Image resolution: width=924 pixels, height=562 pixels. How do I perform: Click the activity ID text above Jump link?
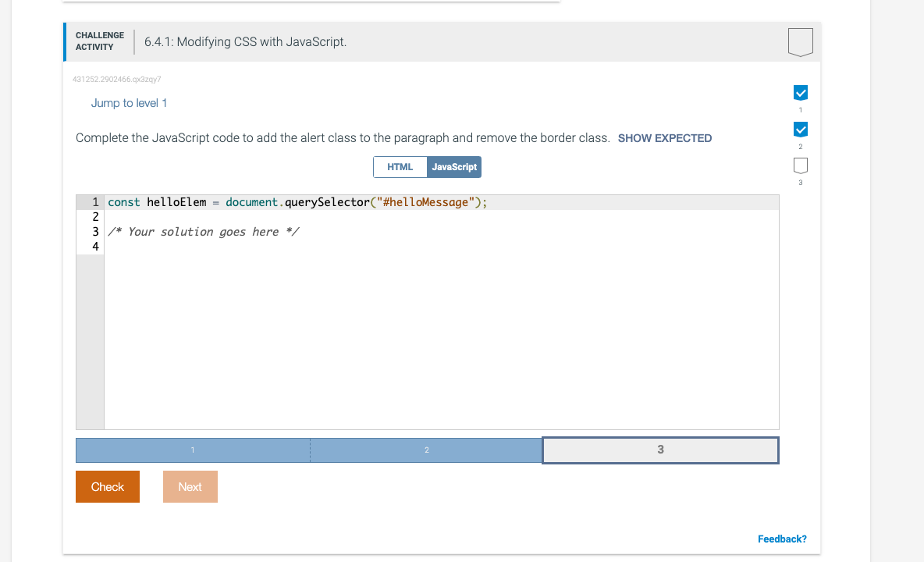point(116,79)
